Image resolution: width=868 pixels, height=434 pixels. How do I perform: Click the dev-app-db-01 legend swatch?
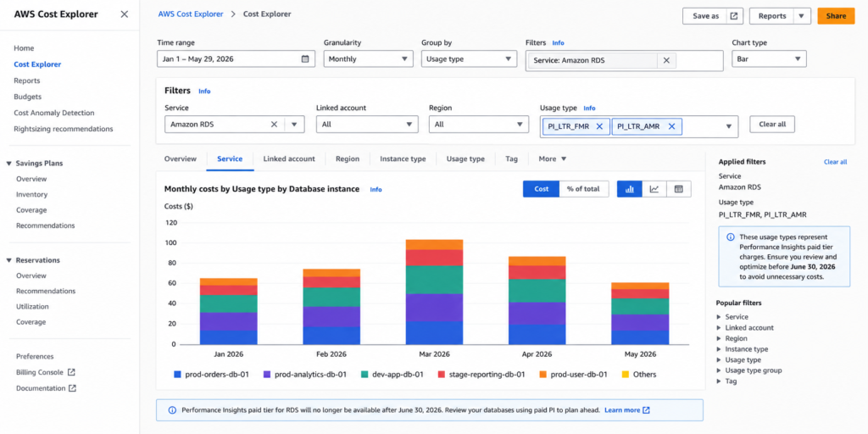[x=364, y=375]
